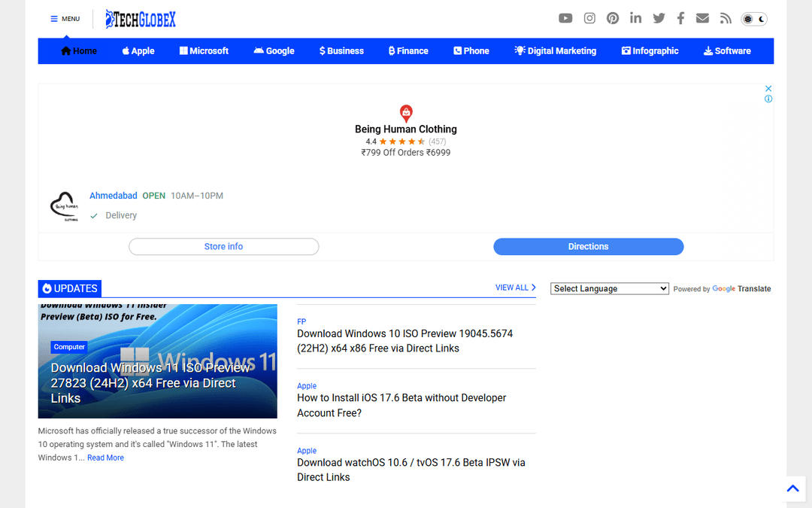Screen dimensions: 812x508
Task: Click Read More link
Action: coord(106,458)
